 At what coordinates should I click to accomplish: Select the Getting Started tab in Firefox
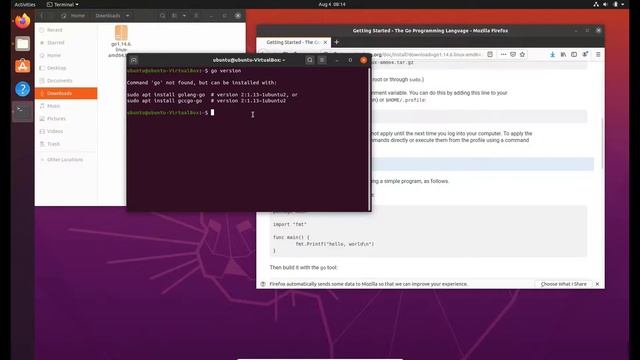point(293,42)
